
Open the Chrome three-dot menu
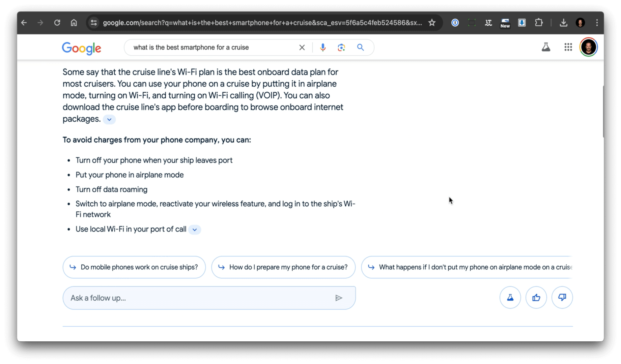click(x=597, y=23)
